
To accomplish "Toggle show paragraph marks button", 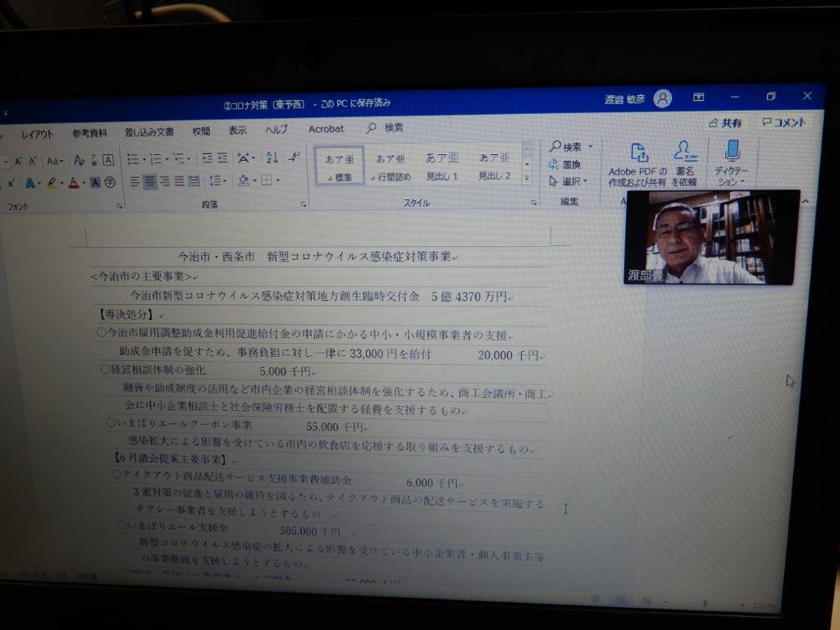I will (294, 157).
